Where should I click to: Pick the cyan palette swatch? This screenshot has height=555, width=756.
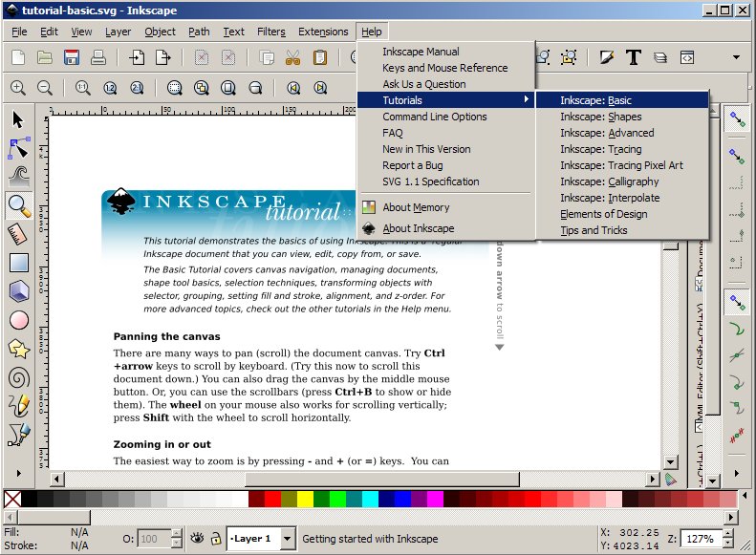point(370,499)
